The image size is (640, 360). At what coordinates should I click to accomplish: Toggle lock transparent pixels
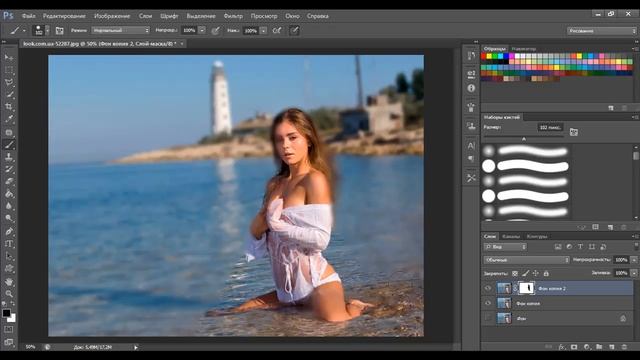(515, 273)
